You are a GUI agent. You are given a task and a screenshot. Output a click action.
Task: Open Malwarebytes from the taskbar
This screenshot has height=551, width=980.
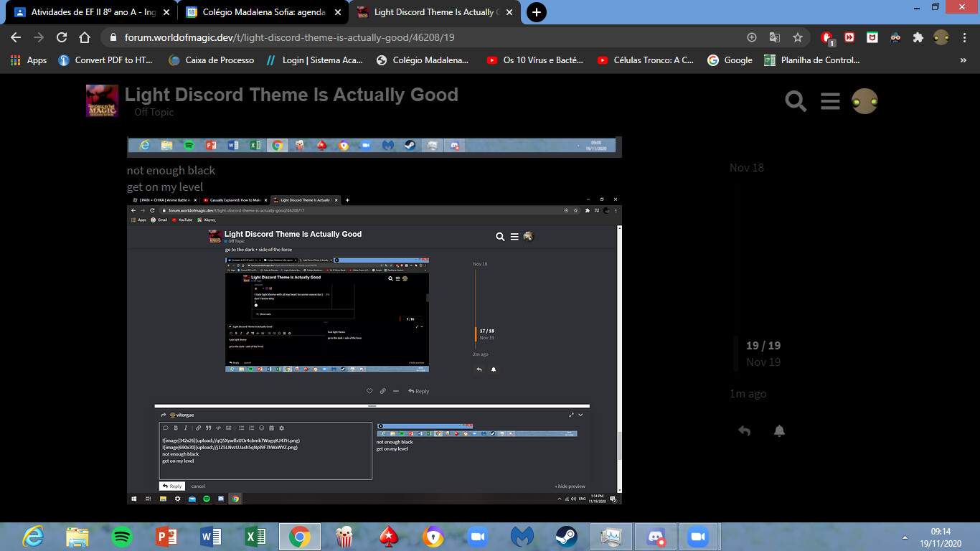point(522,537)
